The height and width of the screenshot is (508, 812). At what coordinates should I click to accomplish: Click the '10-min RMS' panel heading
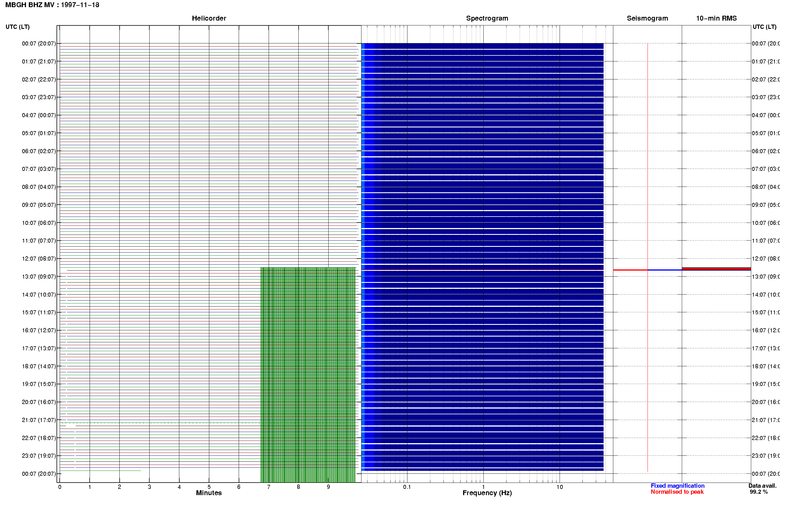click(716, 19)
